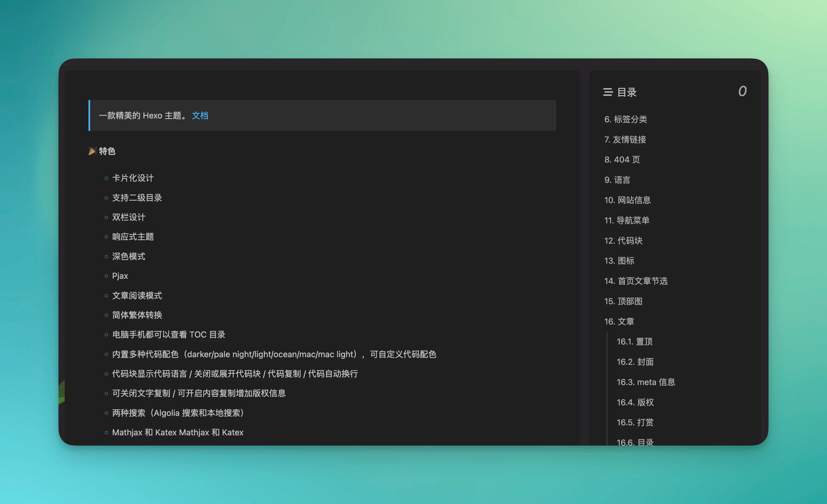Select 12. 代码块 in table of contents
The height and width of the screenshot is (504, 827).
pos(623,241)
